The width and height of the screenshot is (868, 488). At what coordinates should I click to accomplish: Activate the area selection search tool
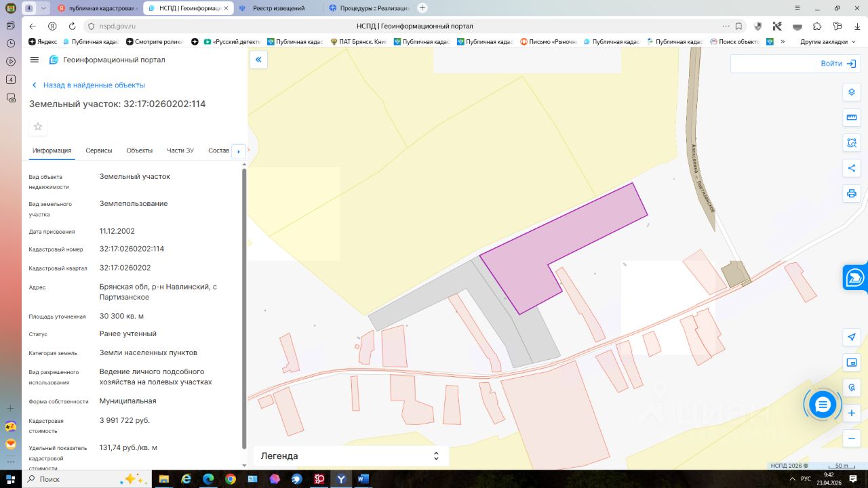point(852,143)
